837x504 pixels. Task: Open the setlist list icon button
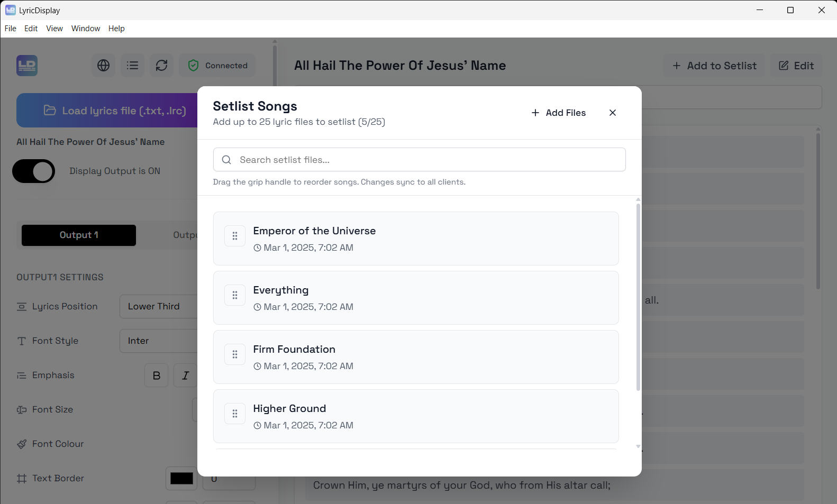132,66
